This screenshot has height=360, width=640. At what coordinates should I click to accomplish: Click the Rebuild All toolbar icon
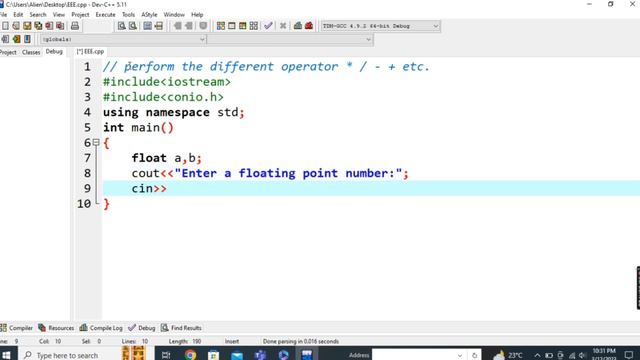(x=254, y=26)
